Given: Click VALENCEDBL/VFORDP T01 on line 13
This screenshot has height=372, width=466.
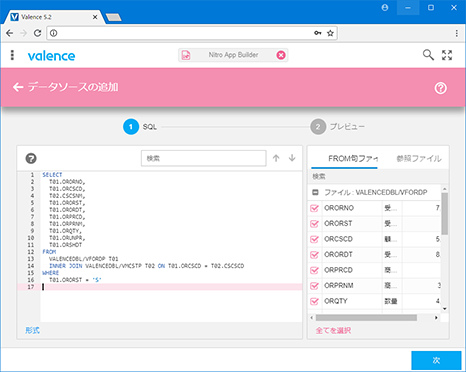Looking at the screenshot, I should [83, 259].
